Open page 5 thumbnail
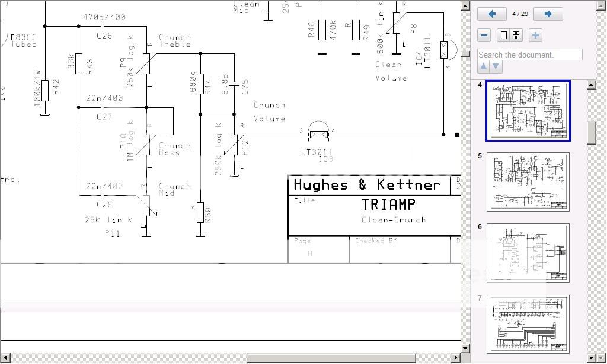Screen dimensions: 607x364 pyautogui.click(x=528, y=182)
